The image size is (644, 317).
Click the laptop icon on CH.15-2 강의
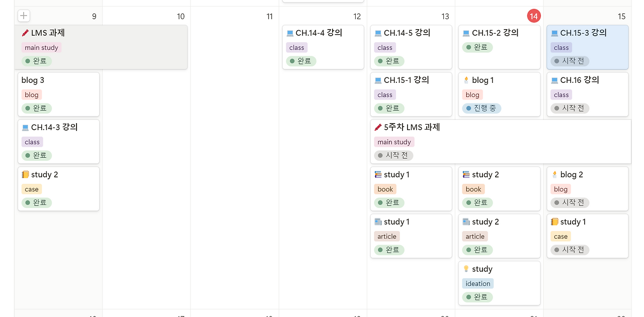465,33
